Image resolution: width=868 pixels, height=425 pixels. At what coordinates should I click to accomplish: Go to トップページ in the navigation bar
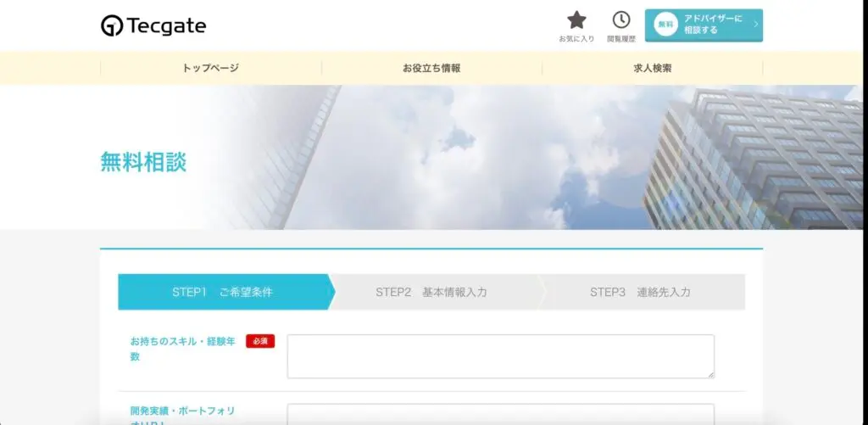tap(211, 68)
